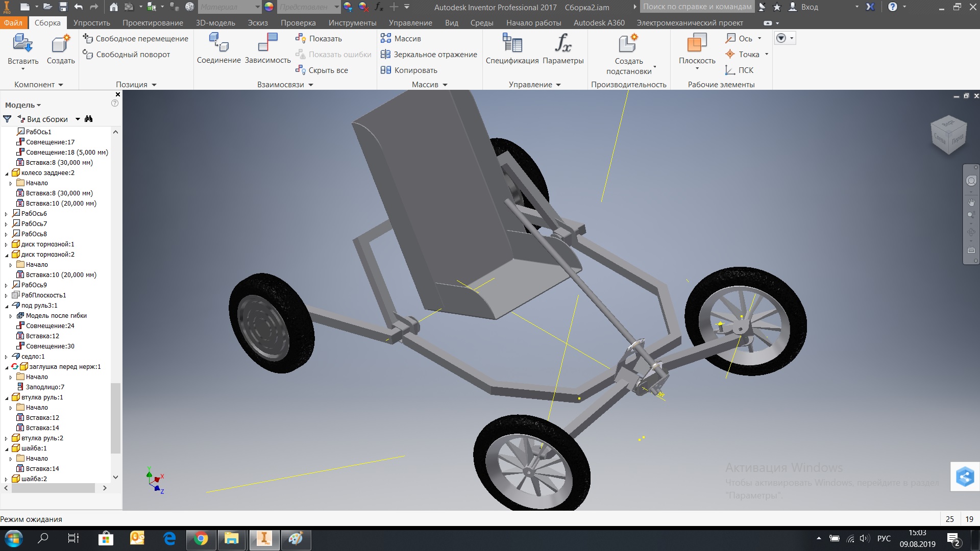Click the Save icon in quick access toolbar
This screenshot has width=980, height=551.
pyautogui.click(x=63, y=7)
